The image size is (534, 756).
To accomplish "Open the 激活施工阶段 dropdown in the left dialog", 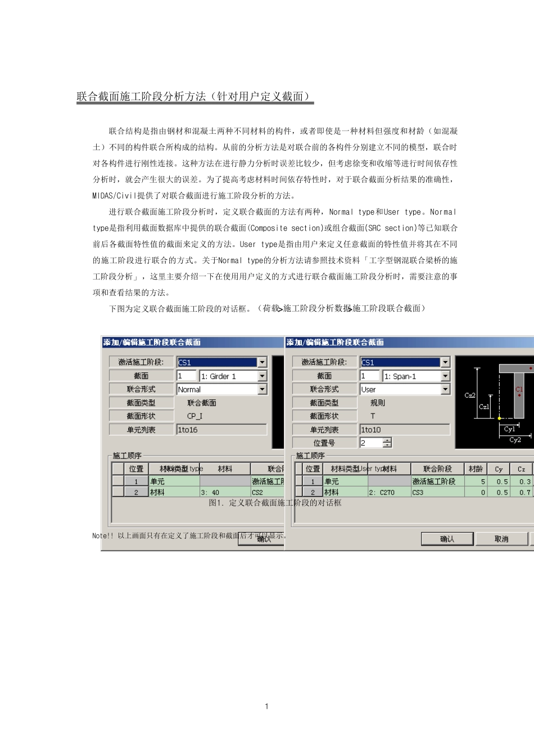I will pos(263,362).
